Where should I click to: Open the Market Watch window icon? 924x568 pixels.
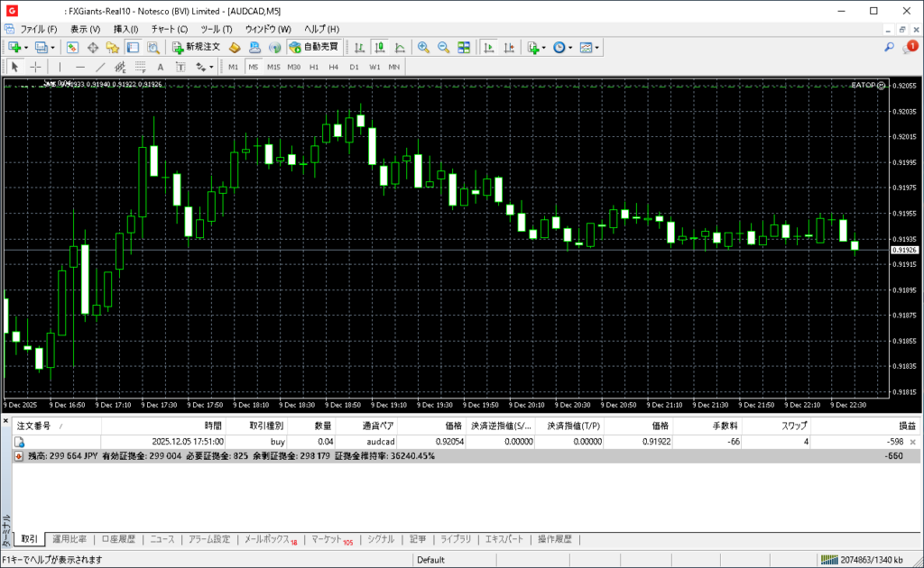click(73, 47)
